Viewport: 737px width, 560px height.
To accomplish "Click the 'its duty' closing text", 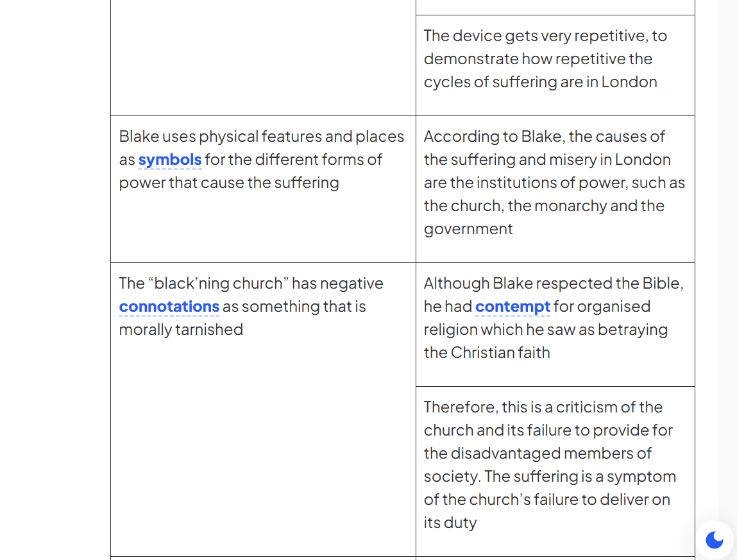I will pyautogui.click(x=450, y=523).
